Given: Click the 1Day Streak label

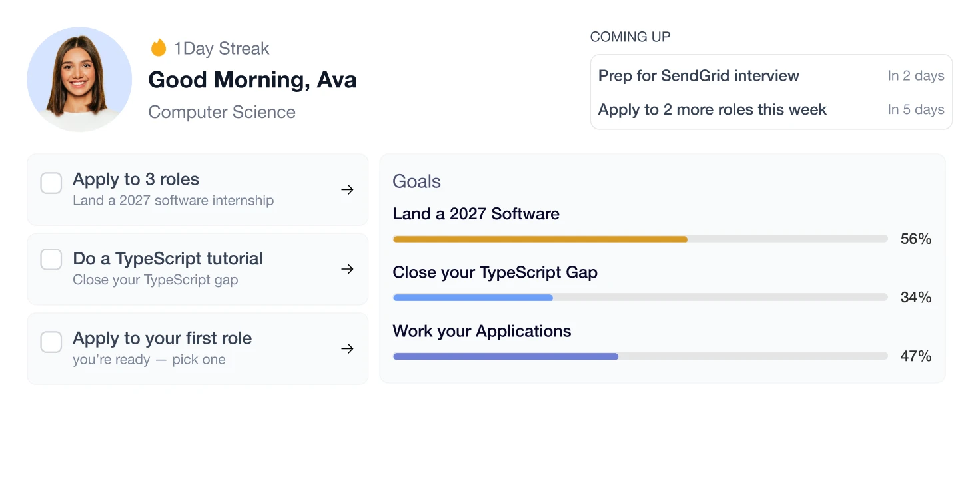Looking at the screenshot, I should [221, 48].
